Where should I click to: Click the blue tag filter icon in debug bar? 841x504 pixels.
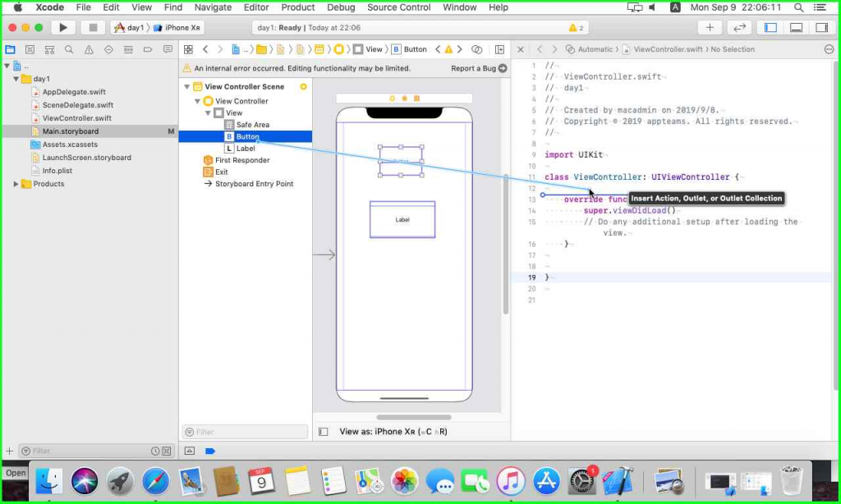(210, 451)
